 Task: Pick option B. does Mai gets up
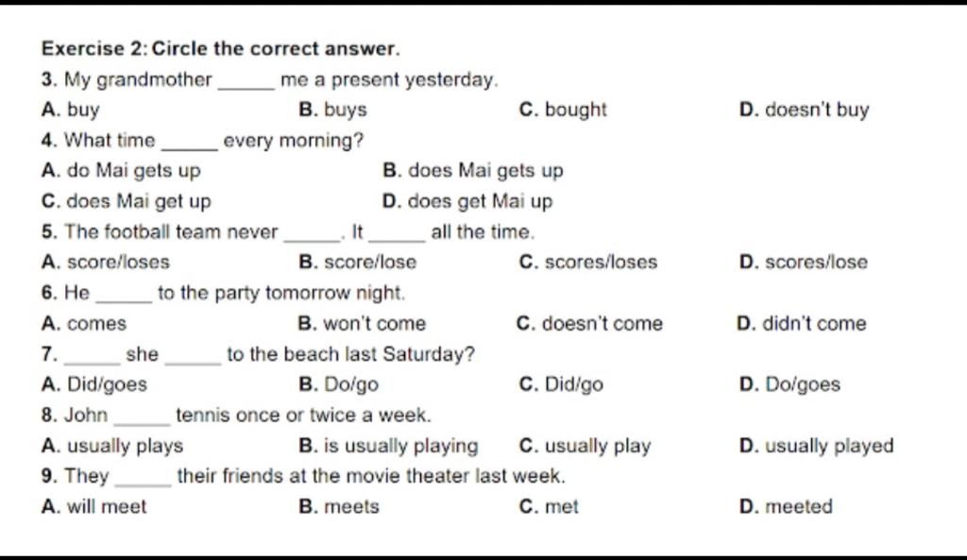[x=472, y=171]
